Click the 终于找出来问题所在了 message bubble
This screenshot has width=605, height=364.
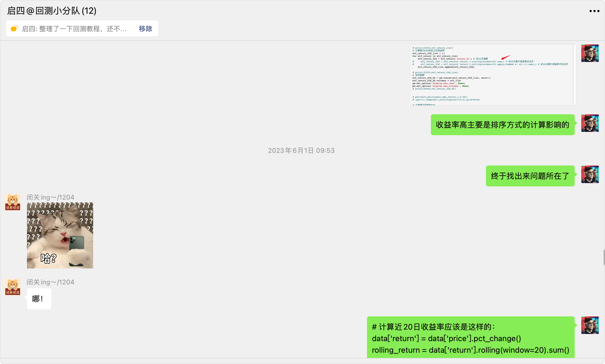point(530,176)
